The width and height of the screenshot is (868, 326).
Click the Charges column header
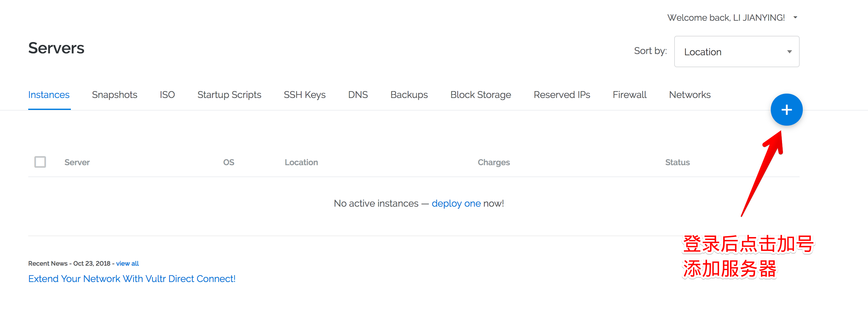494,162
